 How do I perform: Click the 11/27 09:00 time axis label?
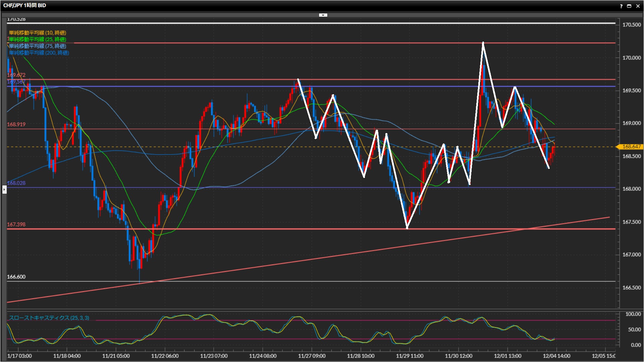pos(312,356)
